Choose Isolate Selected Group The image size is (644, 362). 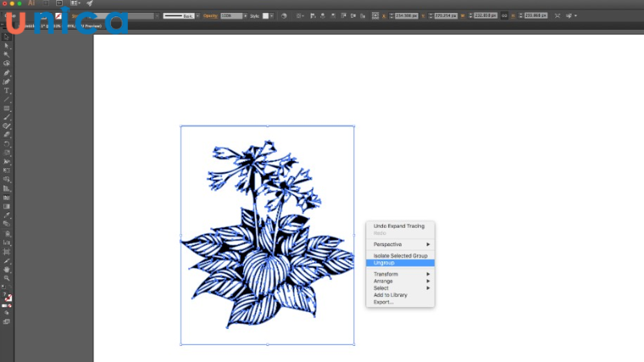click(400, 256)
